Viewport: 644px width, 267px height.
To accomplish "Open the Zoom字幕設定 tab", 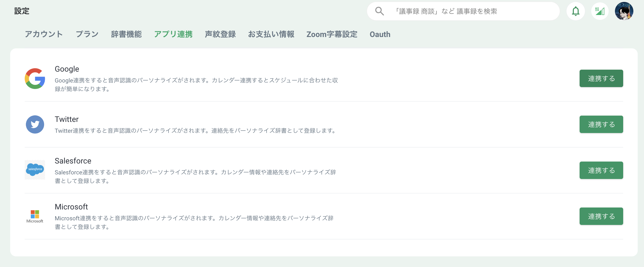I will 332,34.
